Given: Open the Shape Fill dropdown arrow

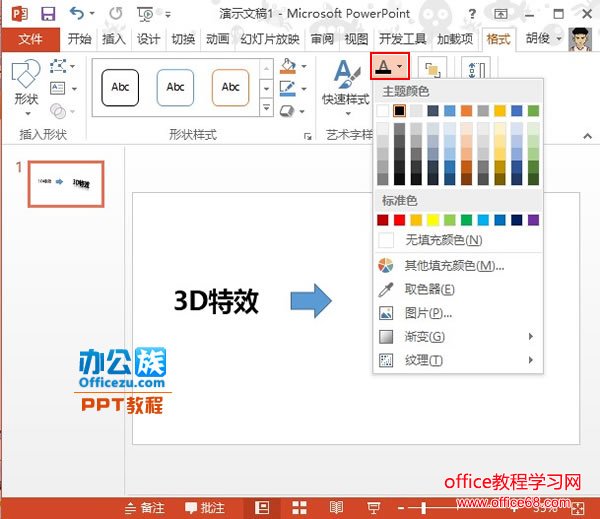Looking at the screenshot, I should 304,66.
